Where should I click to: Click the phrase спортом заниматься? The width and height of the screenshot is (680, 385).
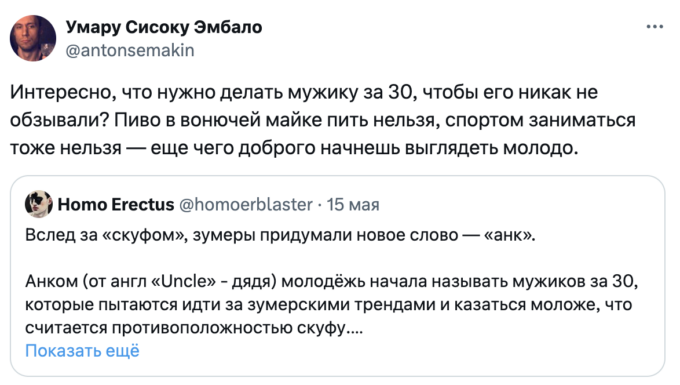540,120
